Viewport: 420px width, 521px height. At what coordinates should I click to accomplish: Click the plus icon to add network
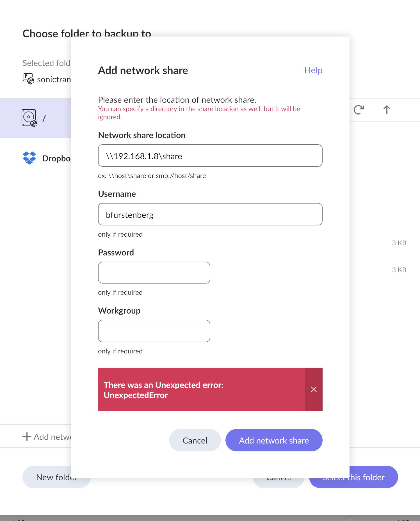click(27, 437)
